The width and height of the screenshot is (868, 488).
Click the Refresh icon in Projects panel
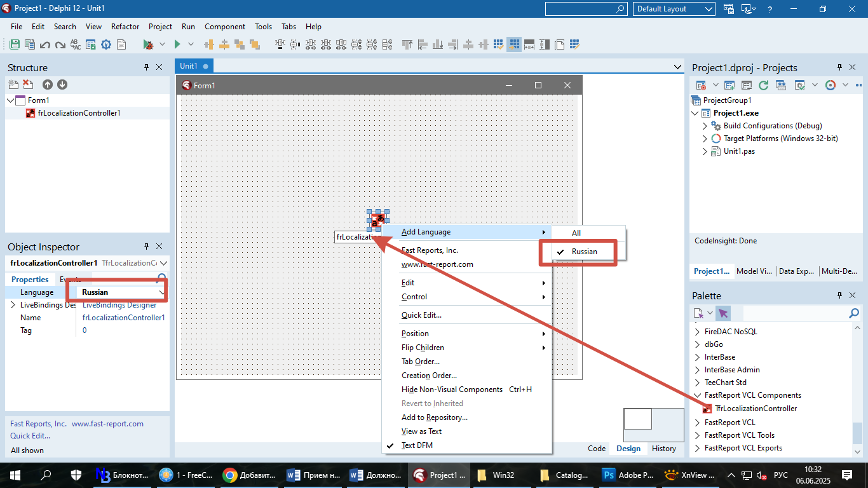[x=763, y=85]
